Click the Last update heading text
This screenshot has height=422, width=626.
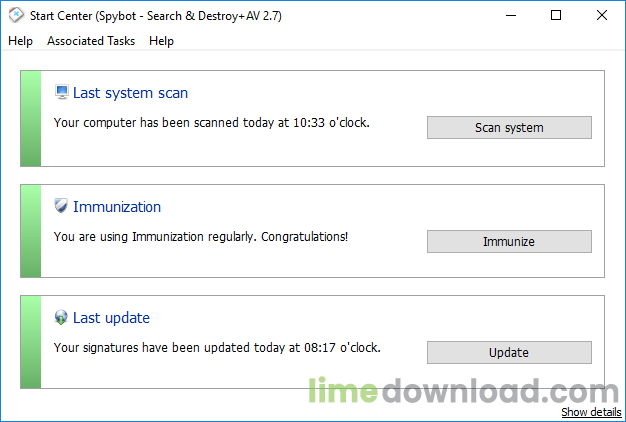(x=111, y=318)
